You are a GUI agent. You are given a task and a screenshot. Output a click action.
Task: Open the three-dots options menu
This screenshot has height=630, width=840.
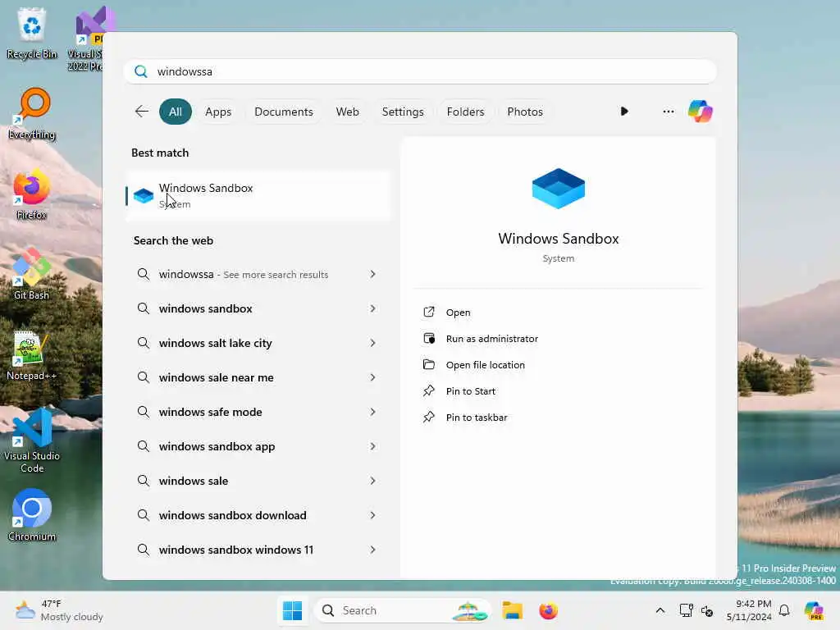668,112
